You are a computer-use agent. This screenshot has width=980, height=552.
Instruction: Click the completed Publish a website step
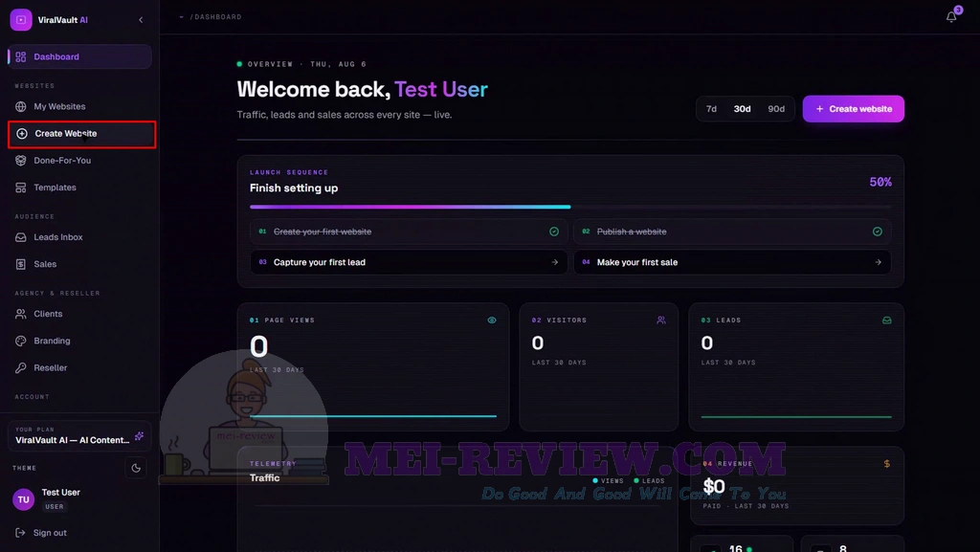[732, 232]
